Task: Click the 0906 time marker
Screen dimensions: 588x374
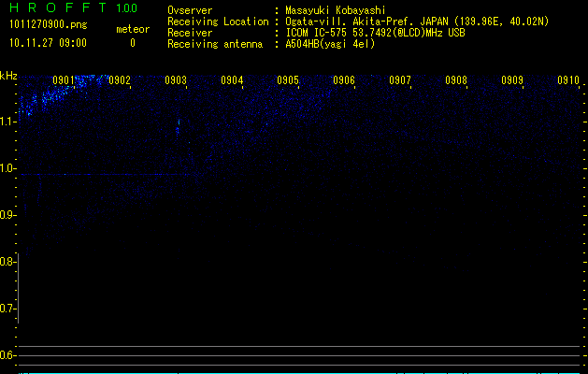Action: coord(344,80)
